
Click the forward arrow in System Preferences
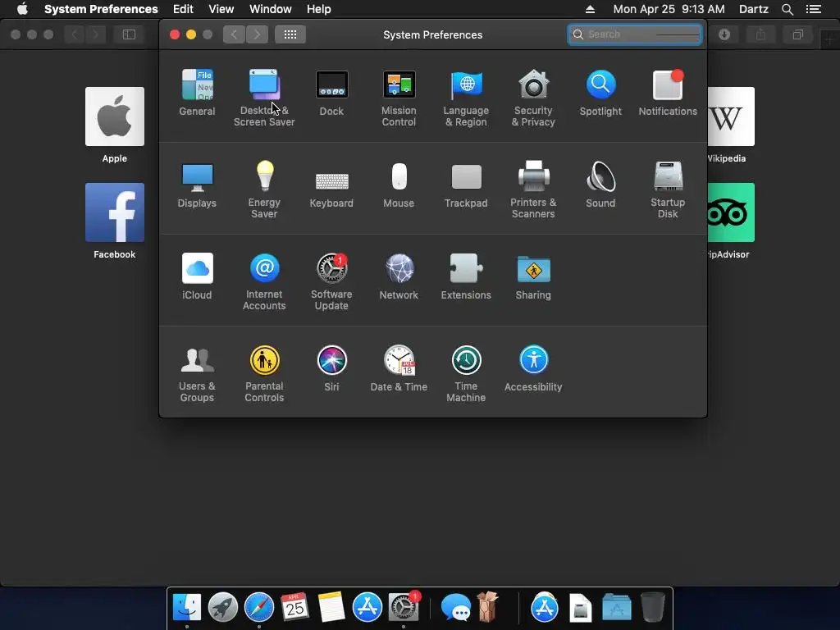point(257,34)
